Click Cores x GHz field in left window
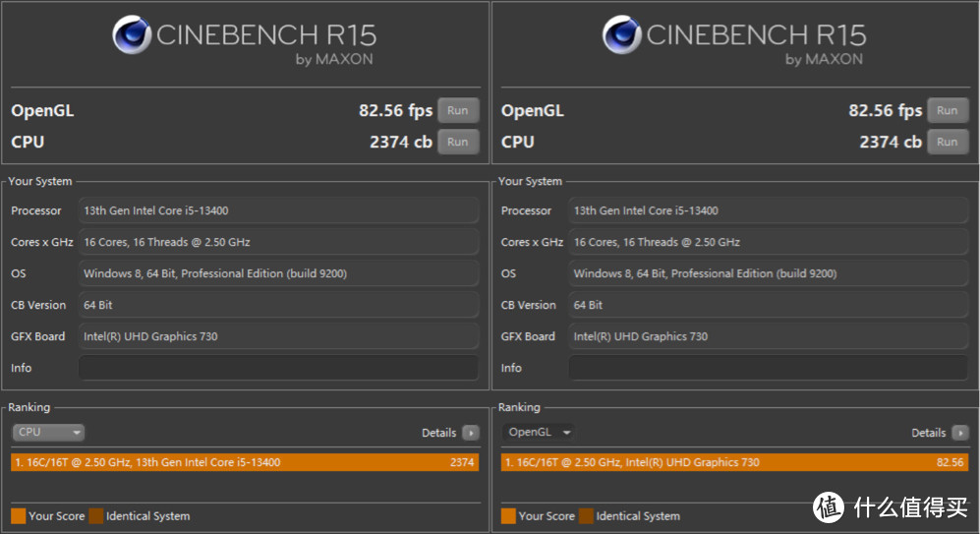Image resolution: width=980 pixels, height=534 pixels. [279, 242]
